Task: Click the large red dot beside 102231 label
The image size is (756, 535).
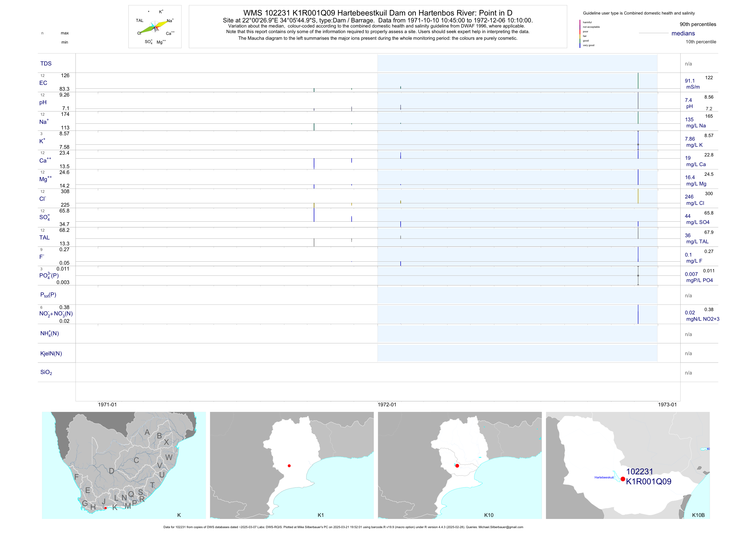Action: coord(623,479)
